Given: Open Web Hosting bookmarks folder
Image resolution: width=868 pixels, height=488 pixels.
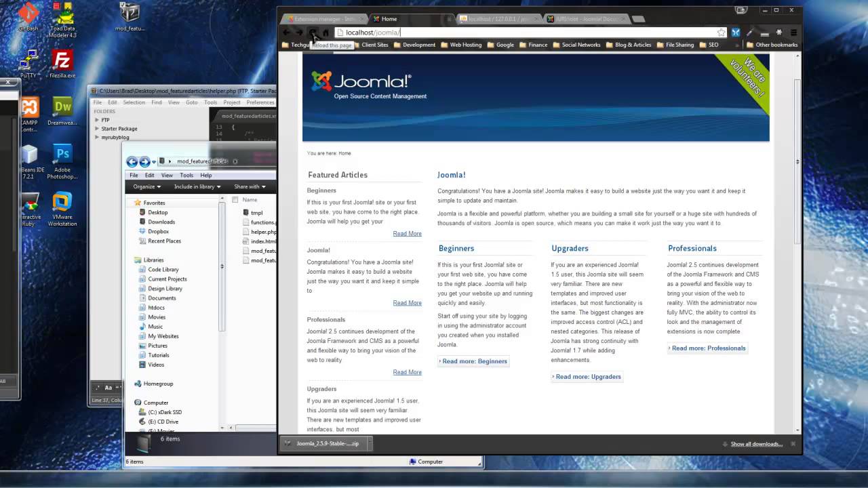Looking at the screenshot, I should pos(461,45).
